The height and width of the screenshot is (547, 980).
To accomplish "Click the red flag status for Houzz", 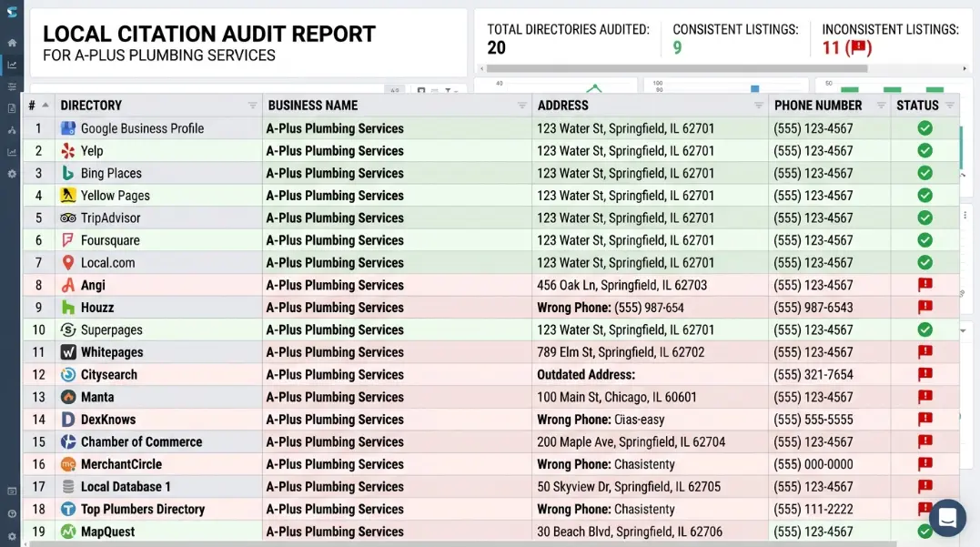I will tap(925, 308).
